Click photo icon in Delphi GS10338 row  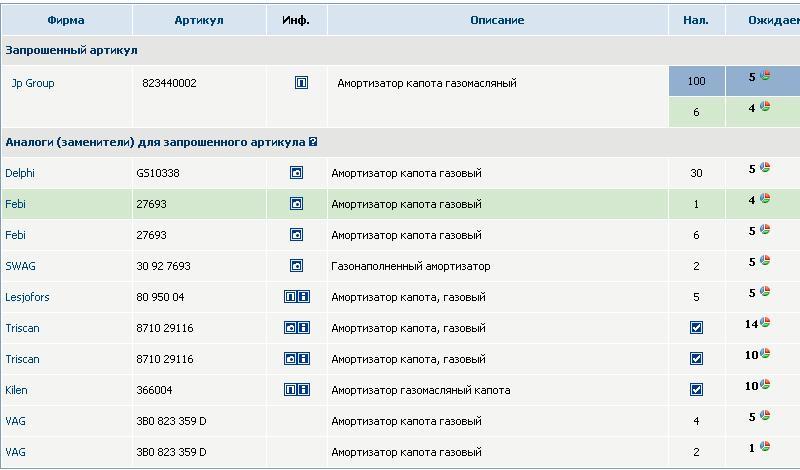coord(296,172)
